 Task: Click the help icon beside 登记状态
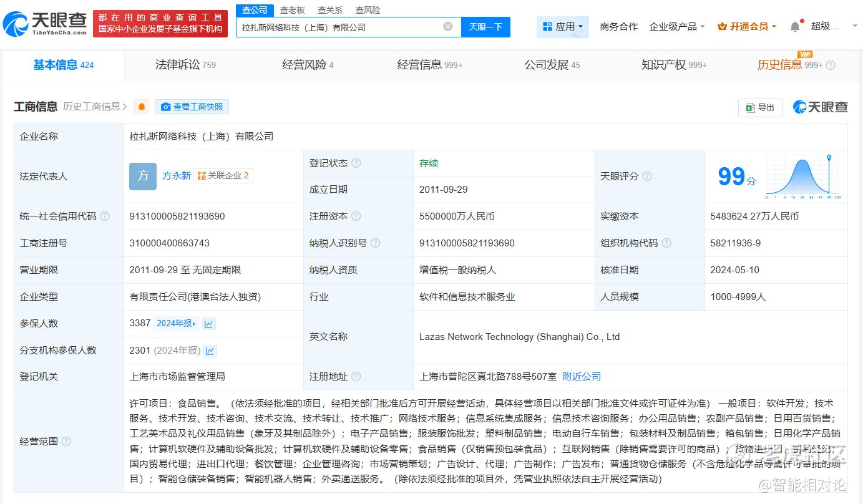click(x=356, y=163)
